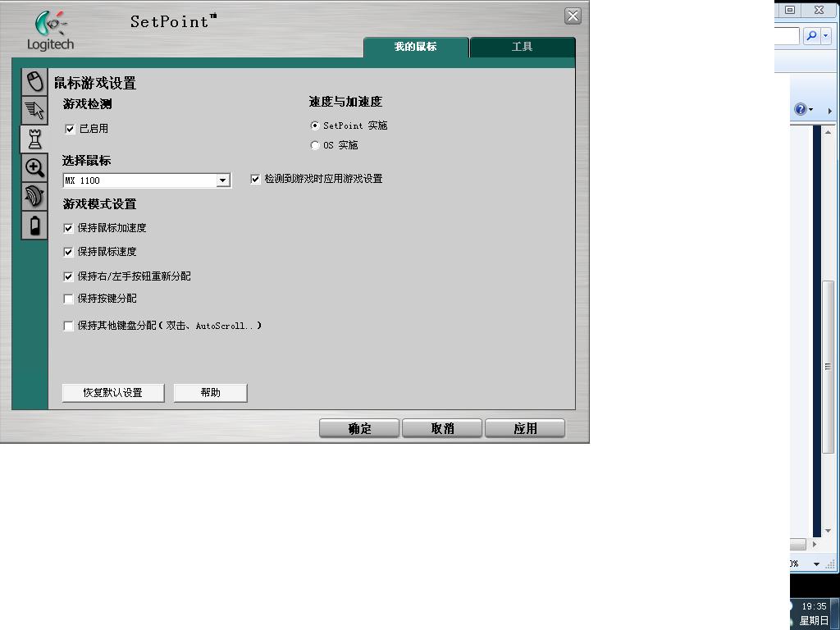Check battery status via battery icon
The image size is (840, 630).
point(34,225)
